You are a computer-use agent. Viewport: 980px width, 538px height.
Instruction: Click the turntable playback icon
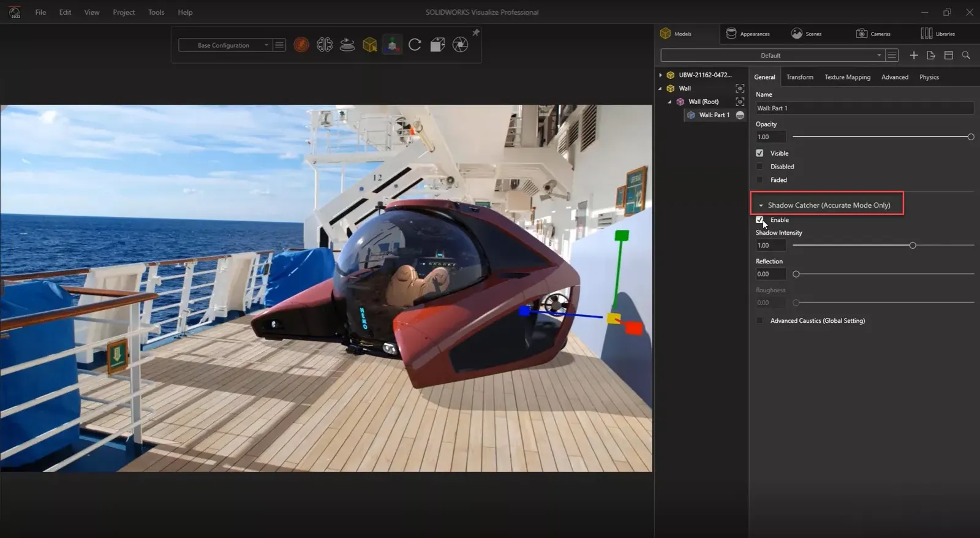(347, 45)
